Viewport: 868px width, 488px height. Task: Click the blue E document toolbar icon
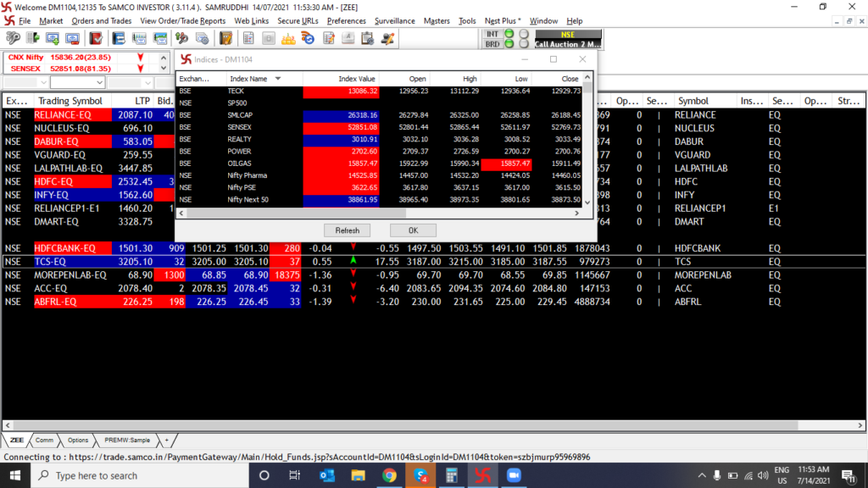(118, 38)
